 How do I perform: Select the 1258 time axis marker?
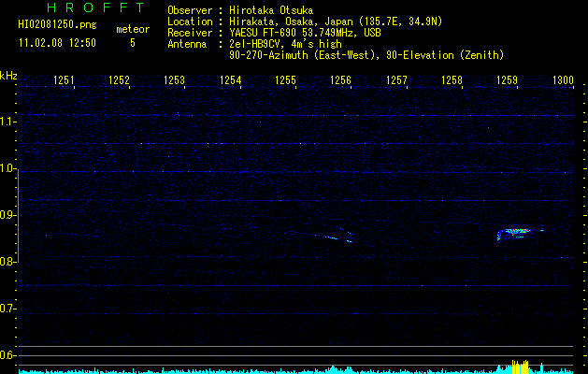coord(452,80)
